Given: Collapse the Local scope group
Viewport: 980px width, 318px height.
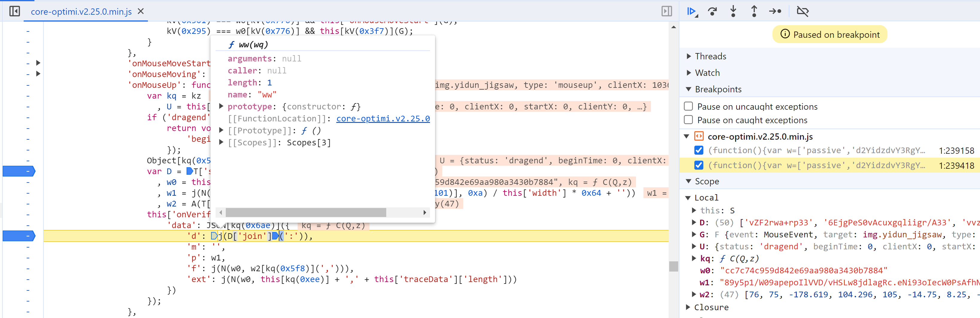Looking at the screenshot, I should [688, 198].
